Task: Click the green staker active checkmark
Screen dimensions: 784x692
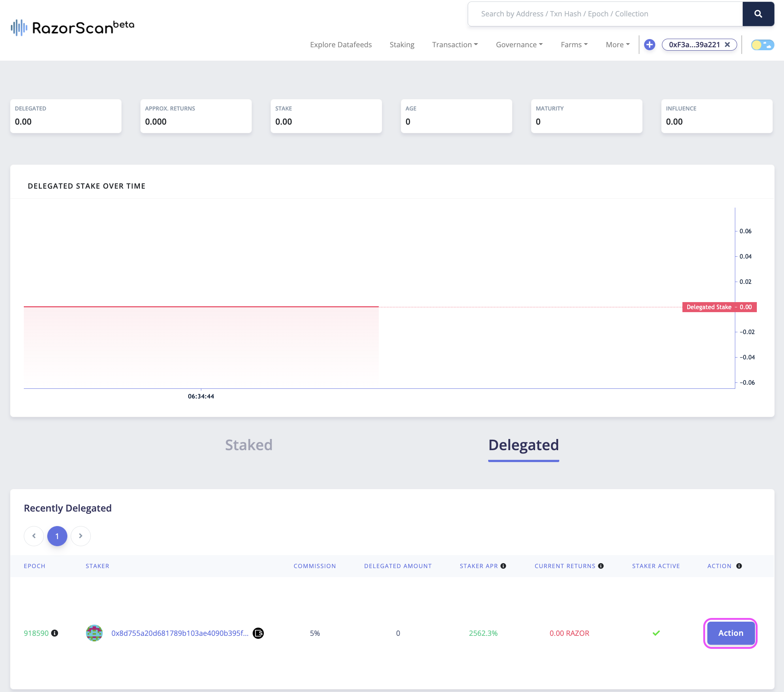Action: [656, 633]
